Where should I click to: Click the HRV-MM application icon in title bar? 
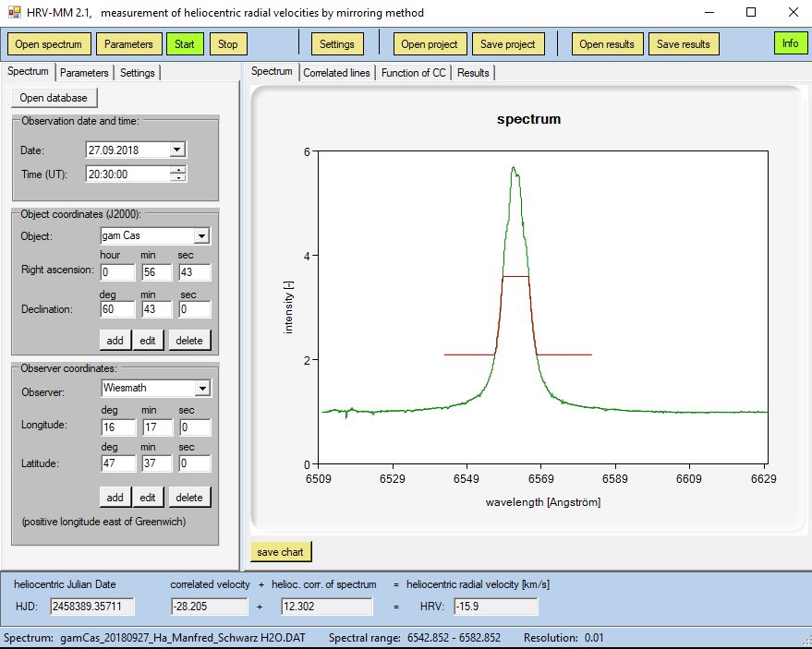click(x=15, y=12)
